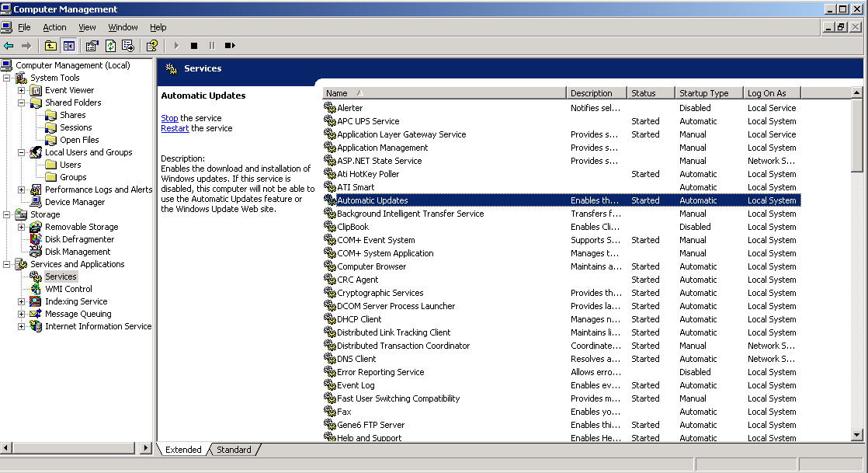This screenshot has width=868, height=473.
Task: Click the services list scrollbar down arrow
Action: [x=857, y=436]
